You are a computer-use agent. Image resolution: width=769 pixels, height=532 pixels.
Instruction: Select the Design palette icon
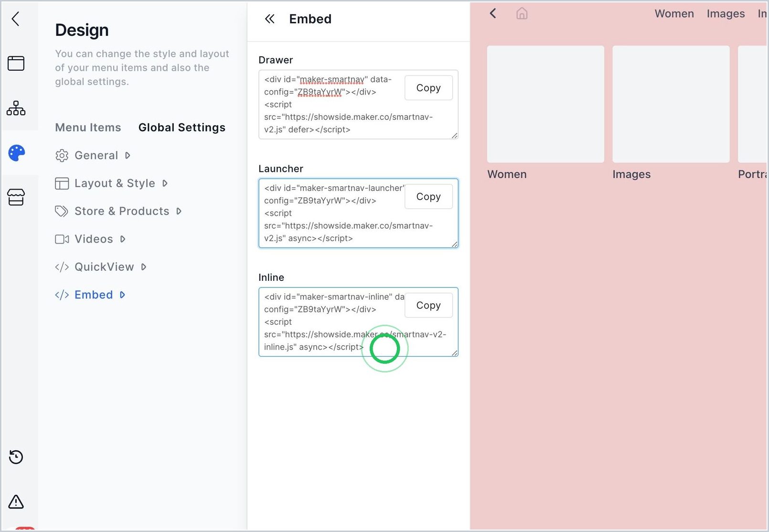pyautogui.click(x=16, y=153)
